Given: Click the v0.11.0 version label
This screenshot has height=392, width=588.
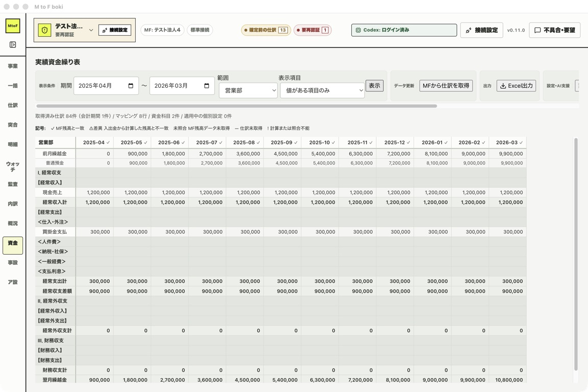Looking at the screenshot, I should (516, 30).
